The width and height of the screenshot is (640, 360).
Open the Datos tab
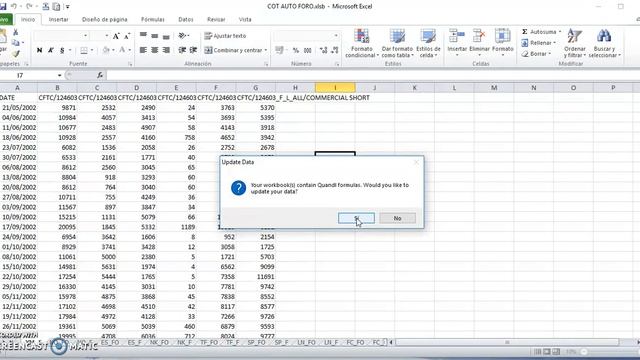186,19
